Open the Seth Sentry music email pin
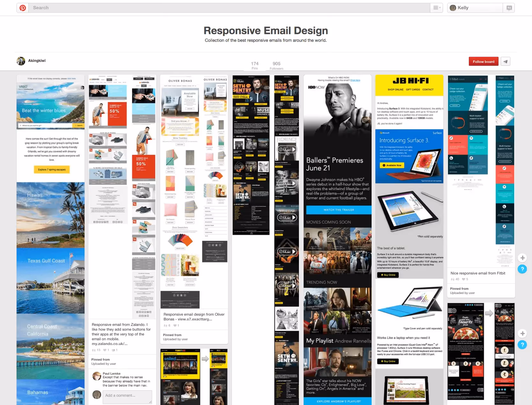The height and width of the screenshot is (405, 532). coord(266,240)
